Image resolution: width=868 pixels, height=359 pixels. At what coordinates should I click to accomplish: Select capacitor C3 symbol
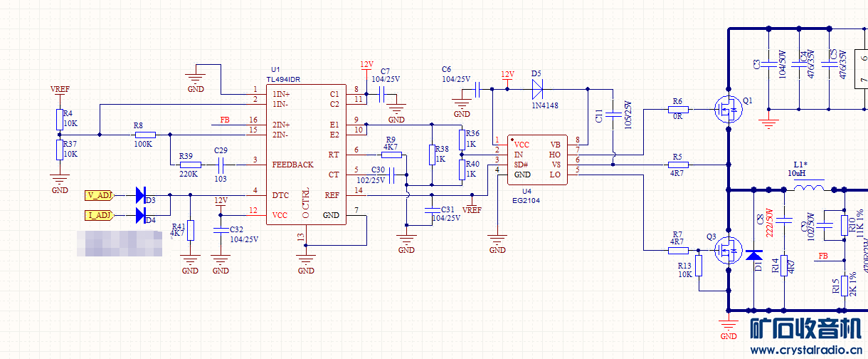768,64
